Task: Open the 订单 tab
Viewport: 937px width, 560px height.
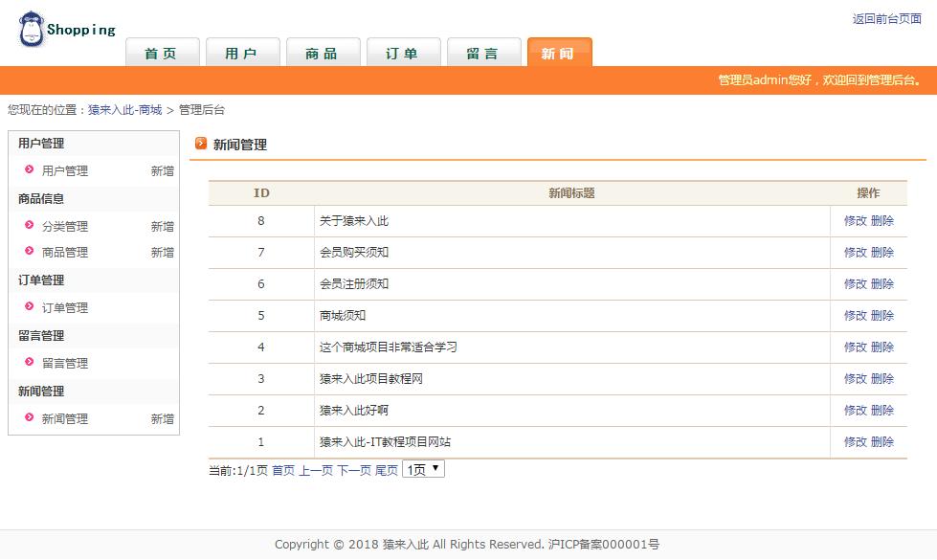Action: coord(403,55)
